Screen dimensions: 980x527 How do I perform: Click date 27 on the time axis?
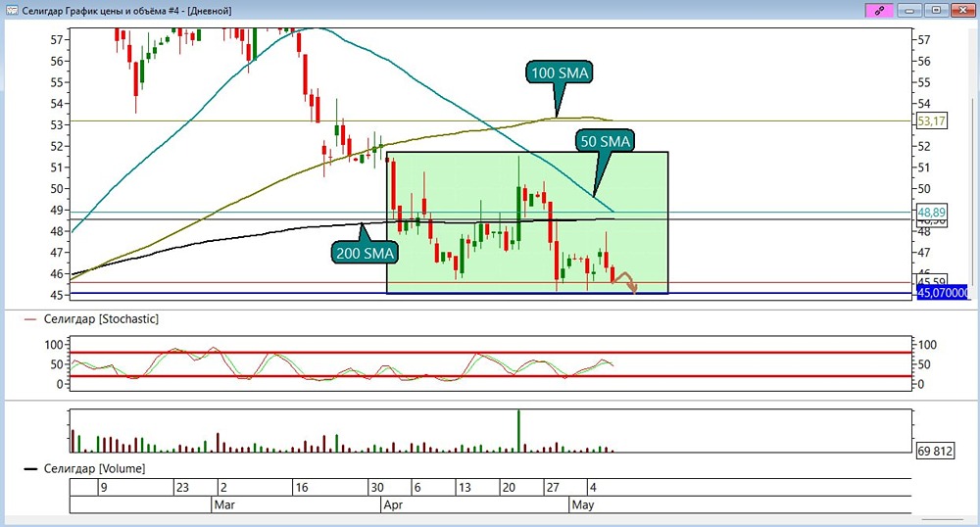[553, 487]
